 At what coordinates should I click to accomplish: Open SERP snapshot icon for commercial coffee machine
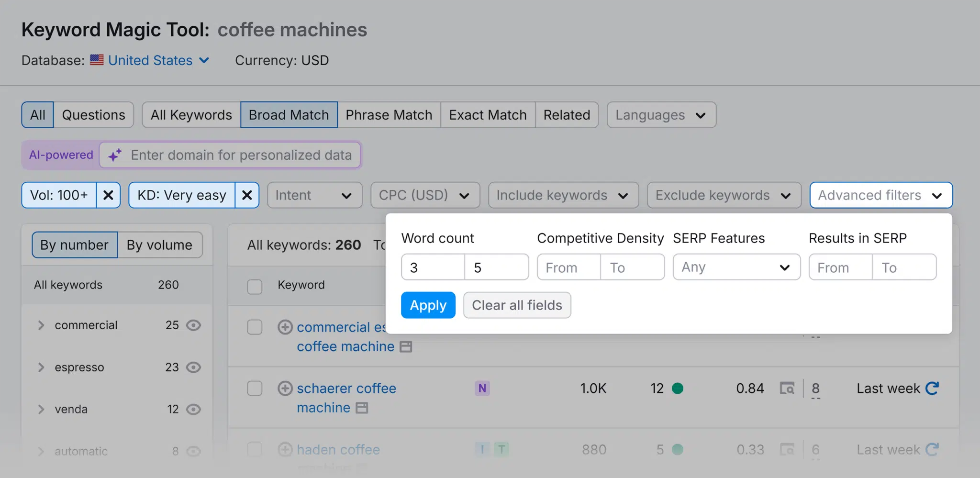pyautogui.click(x=406, y=346)
